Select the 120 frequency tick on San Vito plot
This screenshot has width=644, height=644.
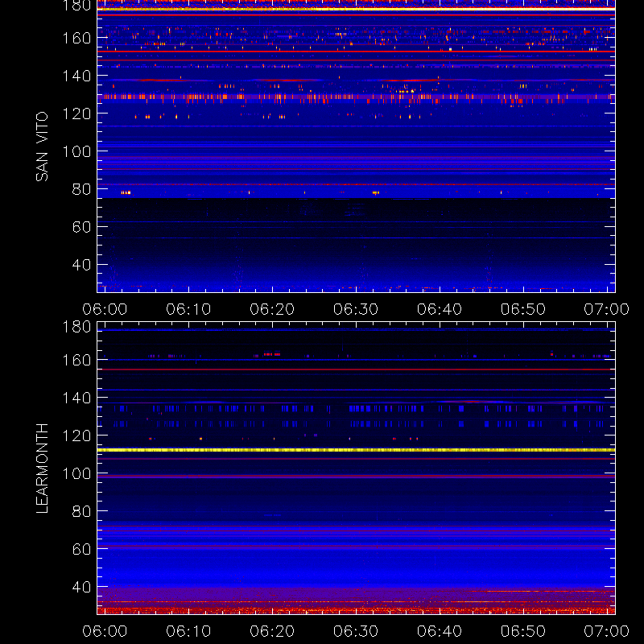(76, 114)
